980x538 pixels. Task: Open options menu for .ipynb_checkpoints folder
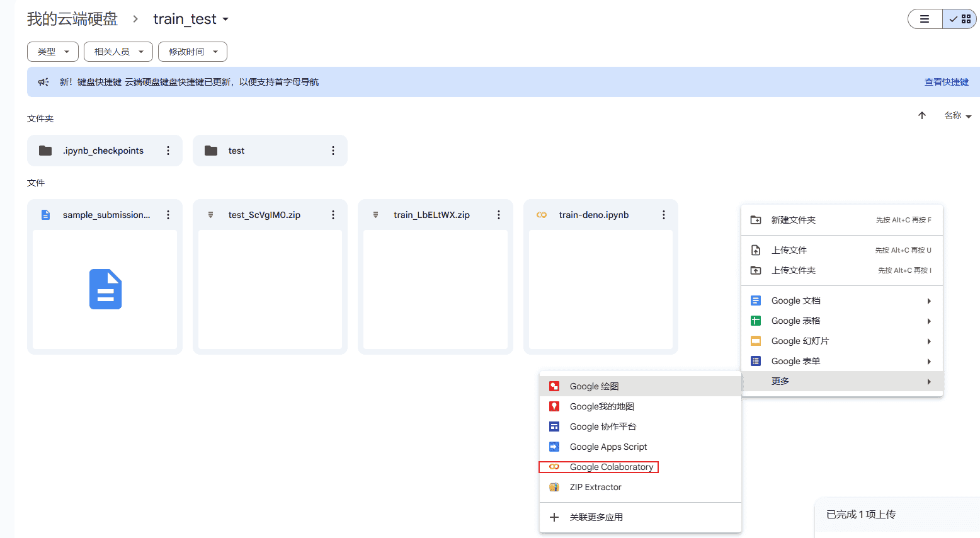coord(168,151)
